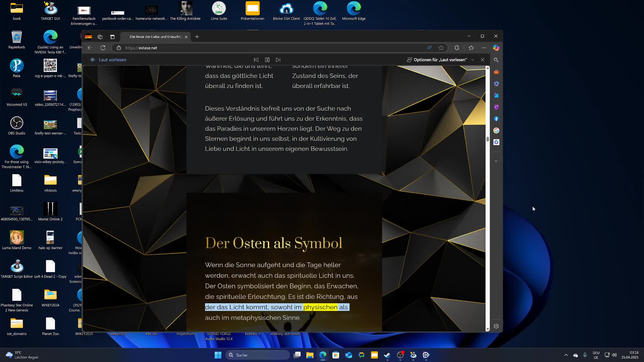Open the Favorites list icon

tap(471, 48)
